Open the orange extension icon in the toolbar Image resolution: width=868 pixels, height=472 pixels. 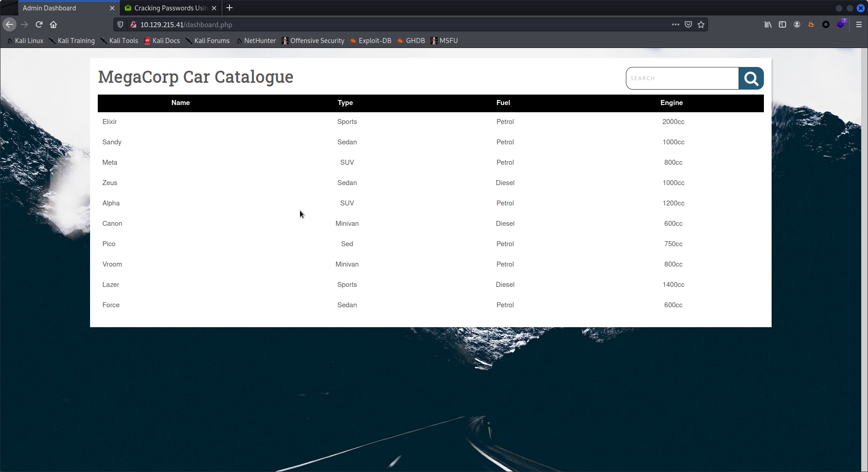click(811, 24)
